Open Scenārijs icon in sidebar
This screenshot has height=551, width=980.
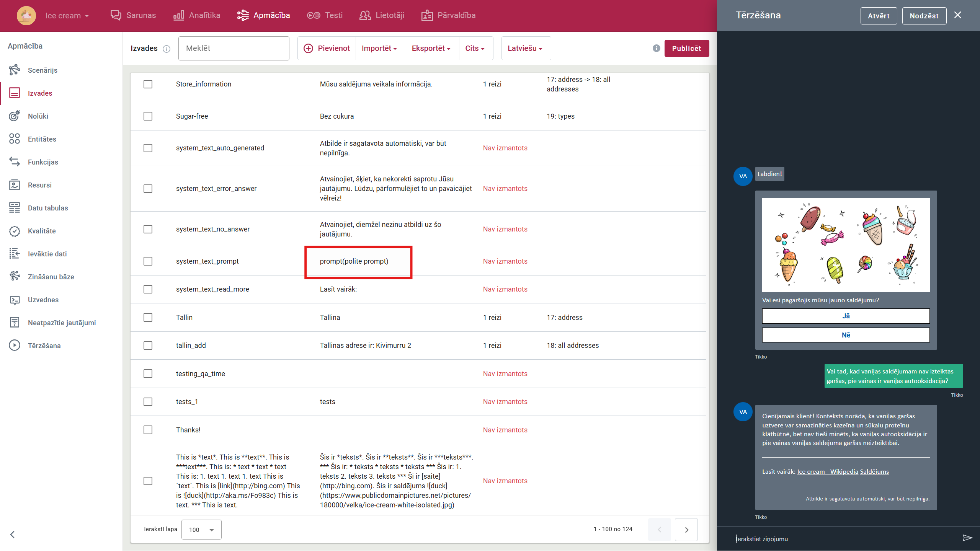click(x=15, y=70)
